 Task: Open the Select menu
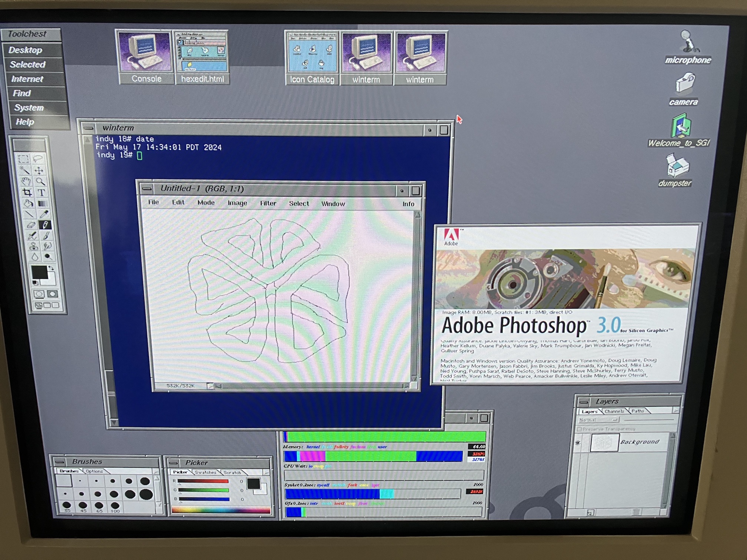point(299,204)
